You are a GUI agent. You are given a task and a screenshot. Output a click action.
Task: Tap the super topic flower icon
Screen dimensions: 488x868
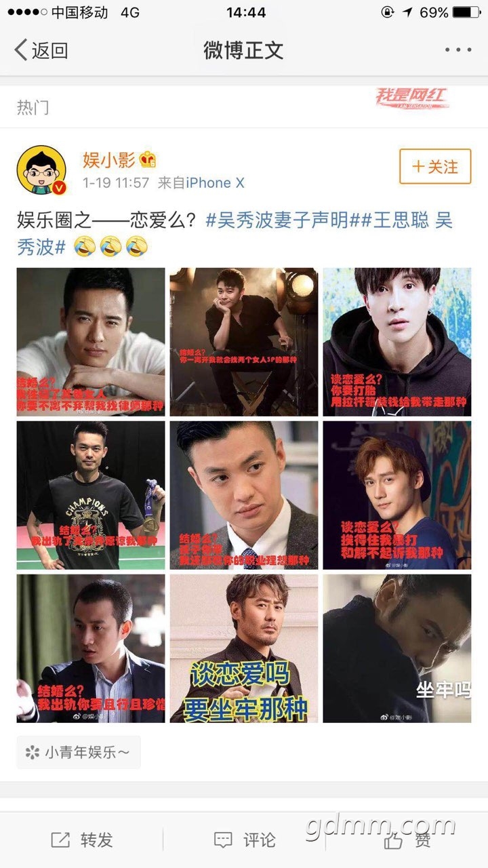tap(32, 752)
